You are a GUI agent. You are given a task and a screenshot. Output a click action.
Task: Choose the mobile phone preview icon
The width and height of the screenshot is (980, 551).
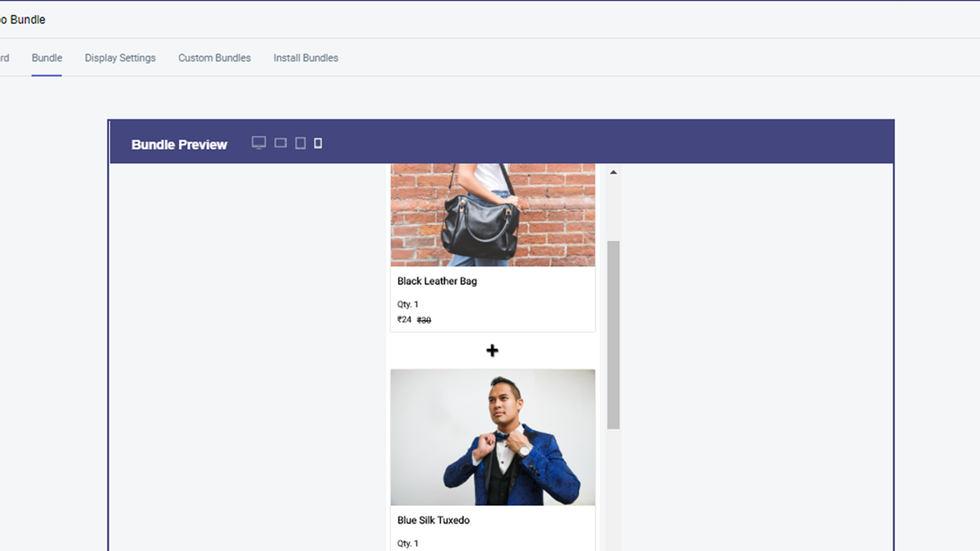318,143
